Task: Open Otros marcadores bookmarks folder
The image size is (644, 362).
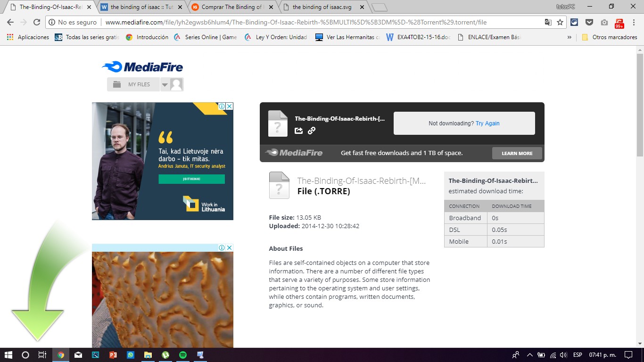Action: (610, 37)
